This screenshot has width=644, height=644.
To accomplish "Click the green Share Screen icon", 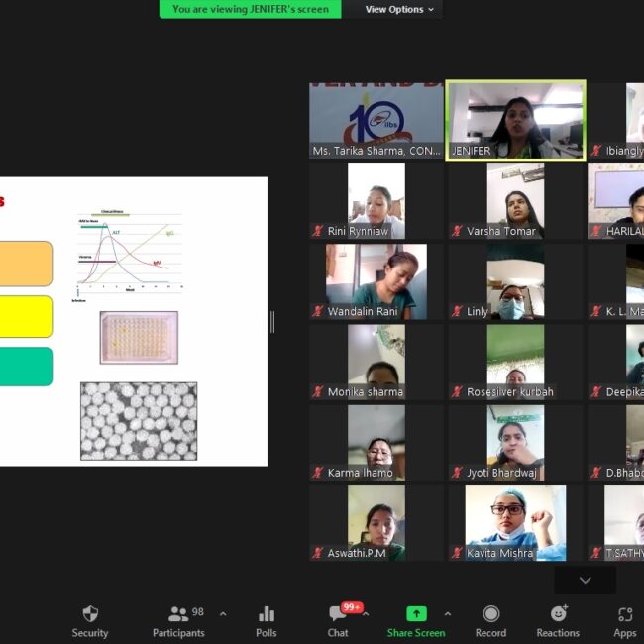I will click(x=416, y=614).
